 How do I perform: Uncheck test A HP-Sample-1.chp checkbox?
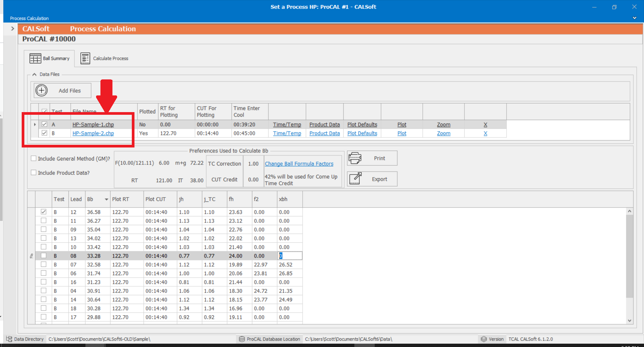[x=44, y=124]
